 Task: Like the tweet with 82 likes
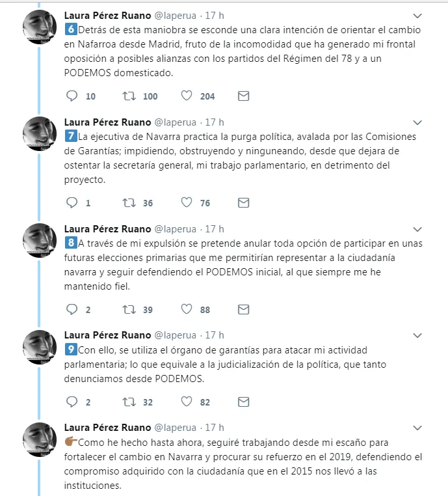pos(187,402)
